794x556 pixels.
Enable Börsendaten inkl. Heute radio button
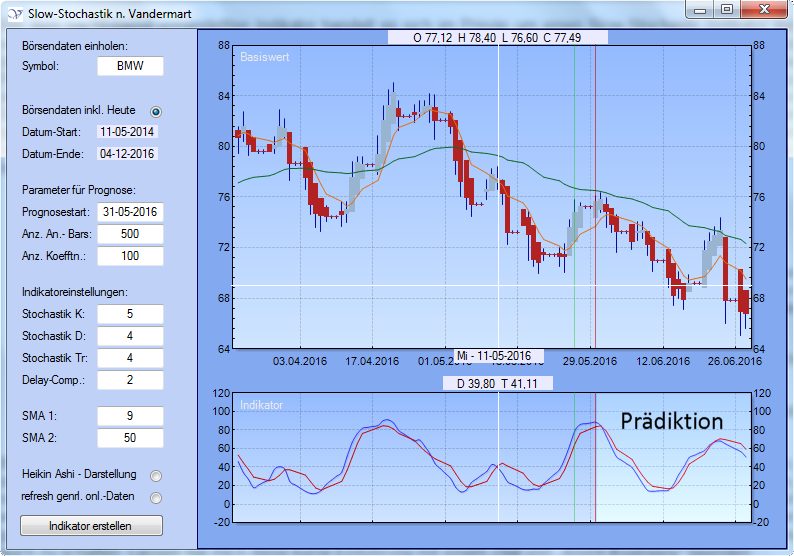tap(156, 111)
